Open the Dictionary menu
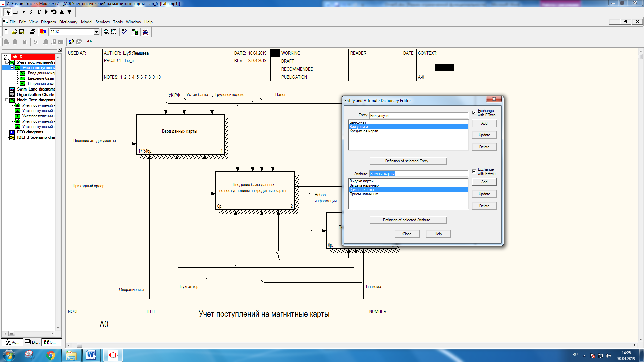The height and width of the screenshot is (362, 644). [x=68, y=22]
